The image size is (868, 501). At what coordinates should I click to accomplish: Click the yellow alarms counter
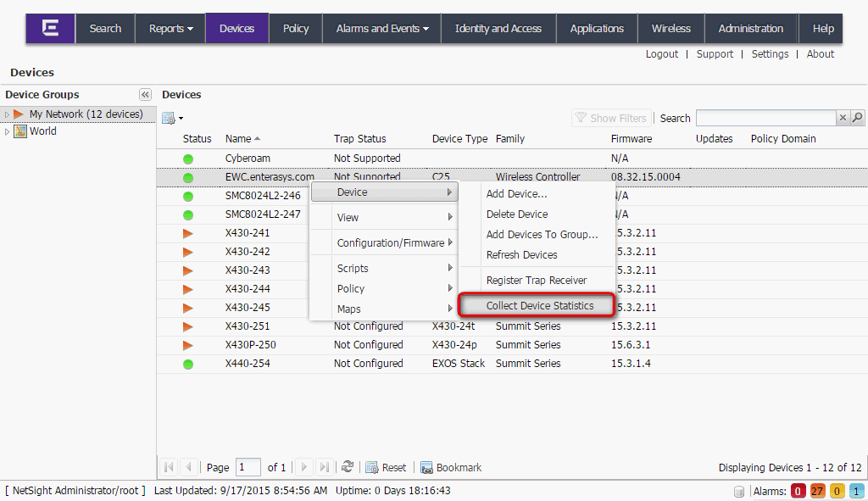pos(837,491)
